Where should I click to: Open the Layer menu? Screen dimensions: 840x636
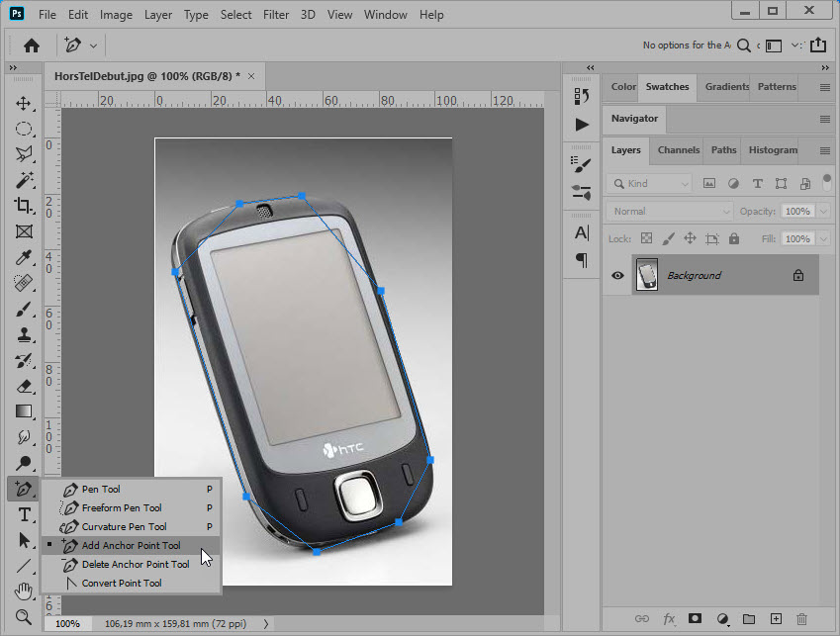coord(158,15)
